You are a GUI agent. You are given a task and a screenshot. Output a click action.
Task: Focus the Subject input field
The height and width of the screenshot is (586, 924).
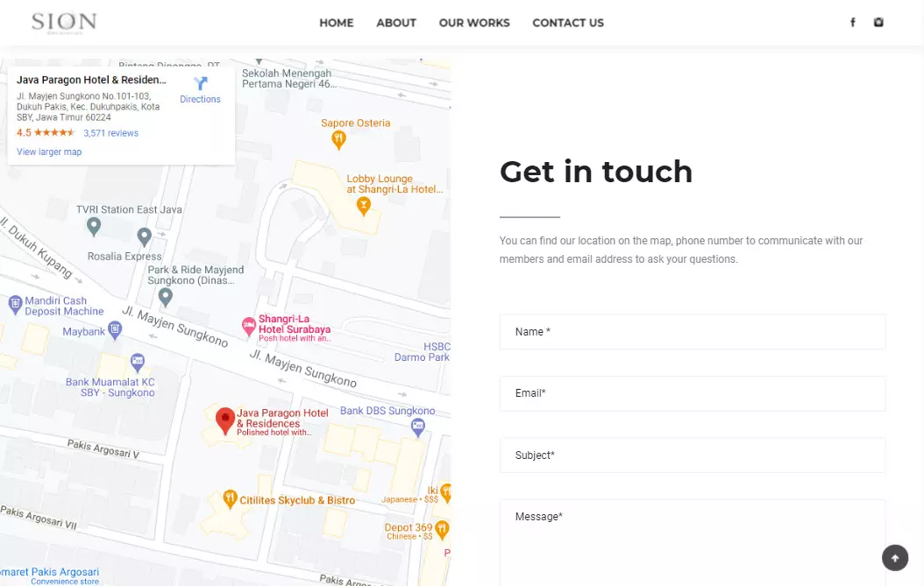coord(693,455)
